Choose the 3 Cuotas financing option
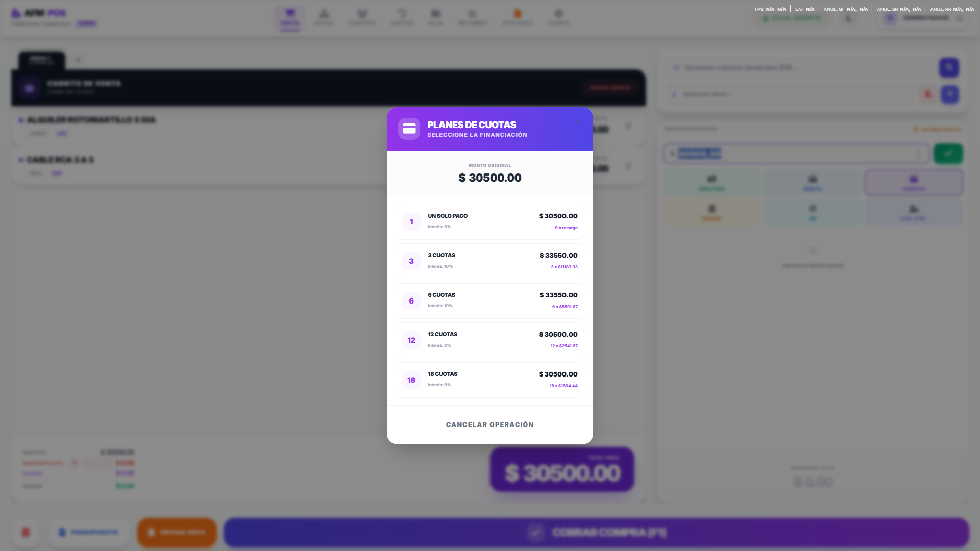Screen dimensions: 980x551 [490, 261]
